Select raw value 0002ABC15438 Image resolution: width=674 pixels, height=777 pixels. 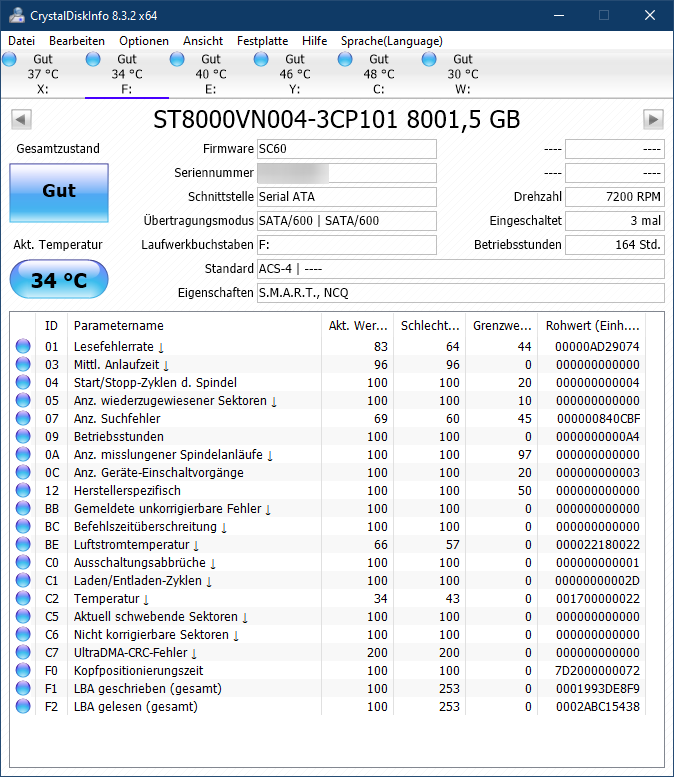coord(598,707)
